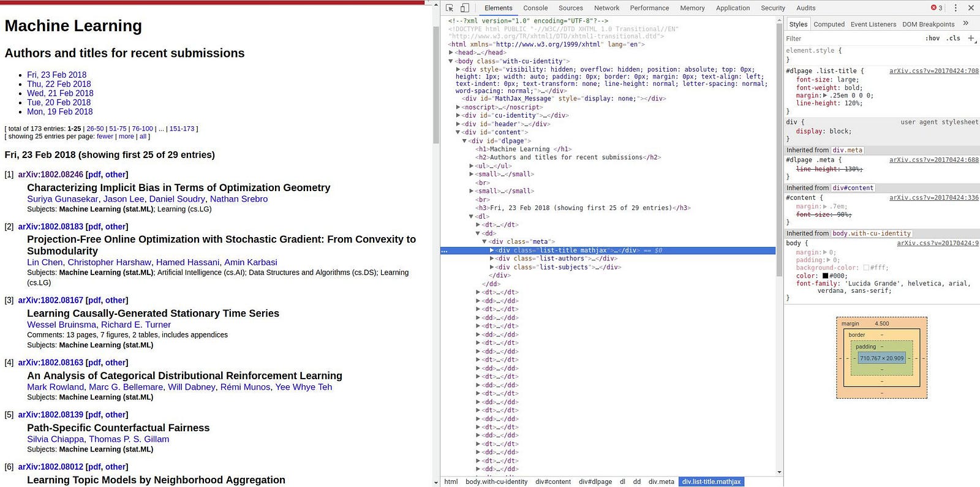Go to entries 26-50
The width and height of the screenshot is (980, 487).
(x=95, y=129)
